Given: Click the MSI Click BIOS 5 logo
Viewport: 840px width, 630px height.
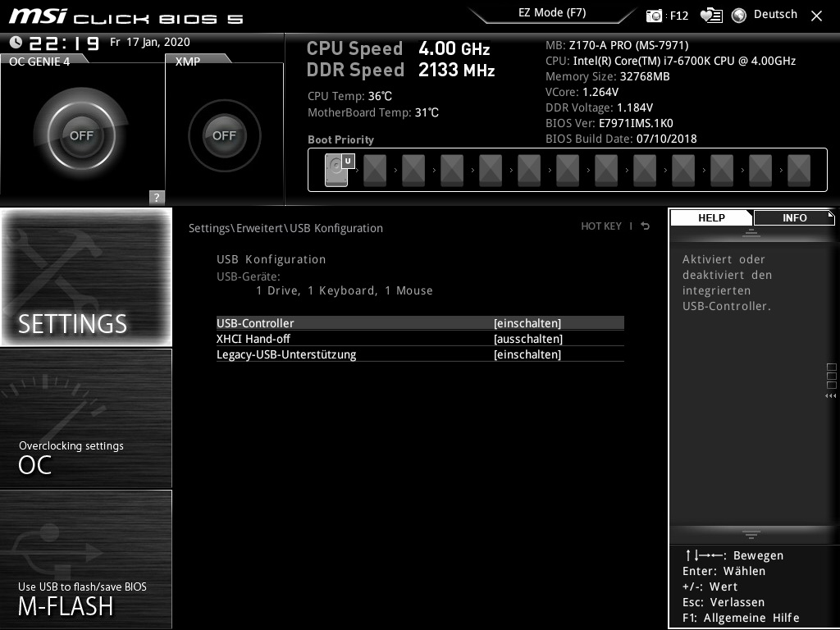Looking at the screenshot, I should 126,16.
